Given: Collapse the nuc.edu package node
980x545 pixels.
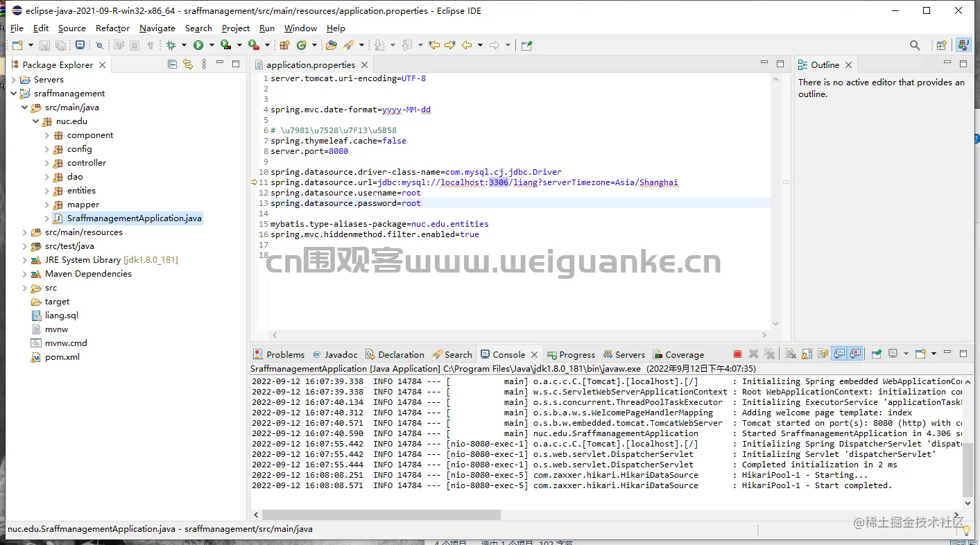Looking at the screenshot, I should tap(36, 121).
